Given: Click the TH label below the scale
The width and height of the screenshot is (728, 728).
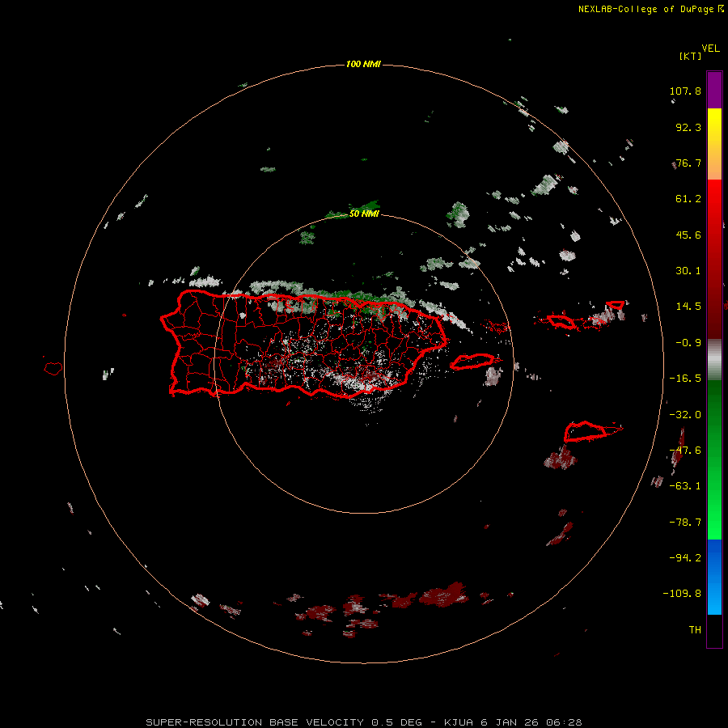Looking at the screenshot, I should [695, 630].
